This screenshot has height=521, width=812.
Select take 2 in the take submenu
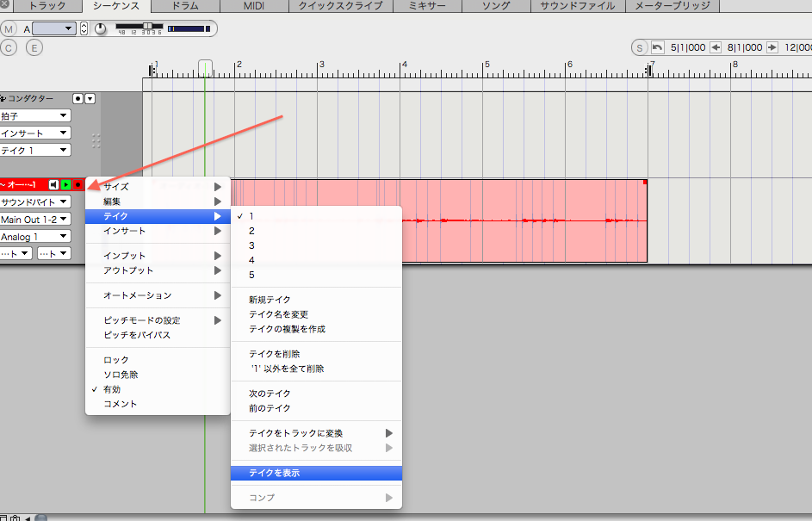[316, 231]
